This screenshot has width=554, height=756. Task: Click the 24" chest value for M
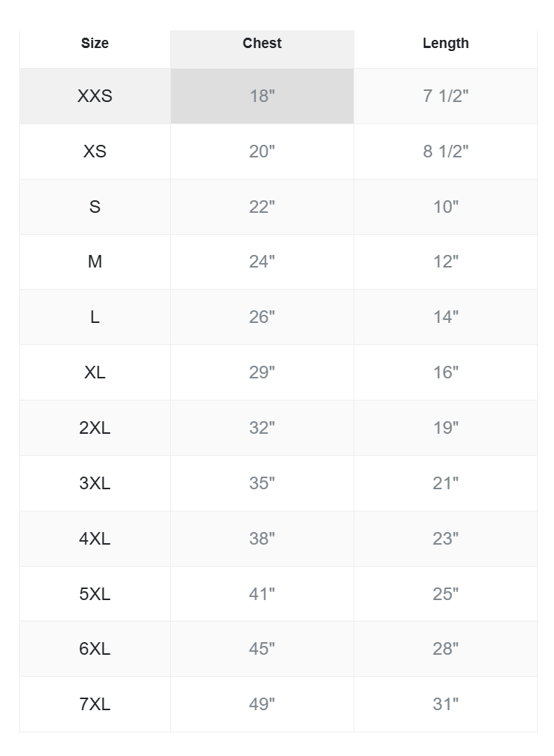[262, 262]
